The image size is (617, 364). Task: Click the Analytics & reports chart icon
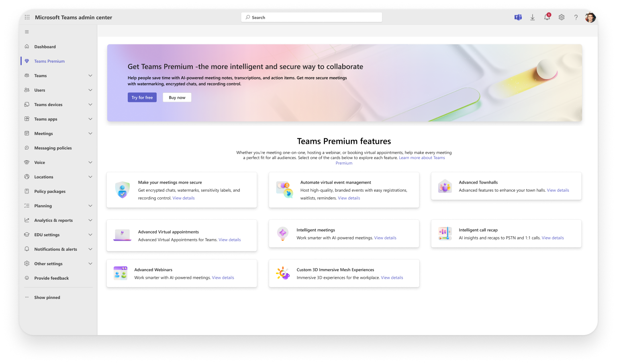[x=27, y=220]
